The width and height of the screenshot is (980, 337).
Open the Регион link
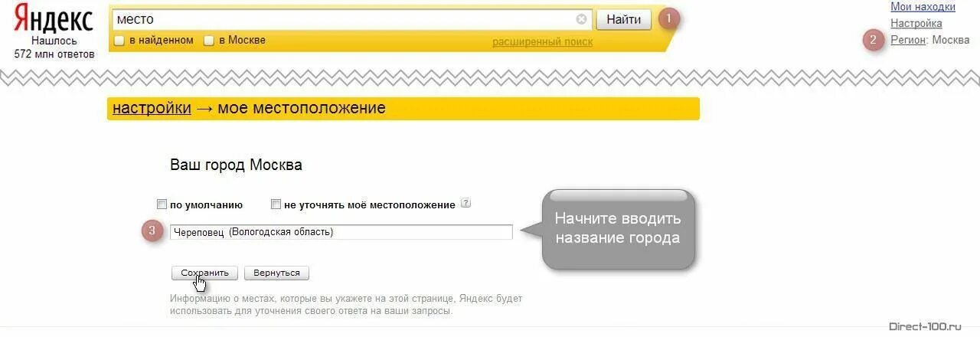pyautogui.click(x=908, y=40)
